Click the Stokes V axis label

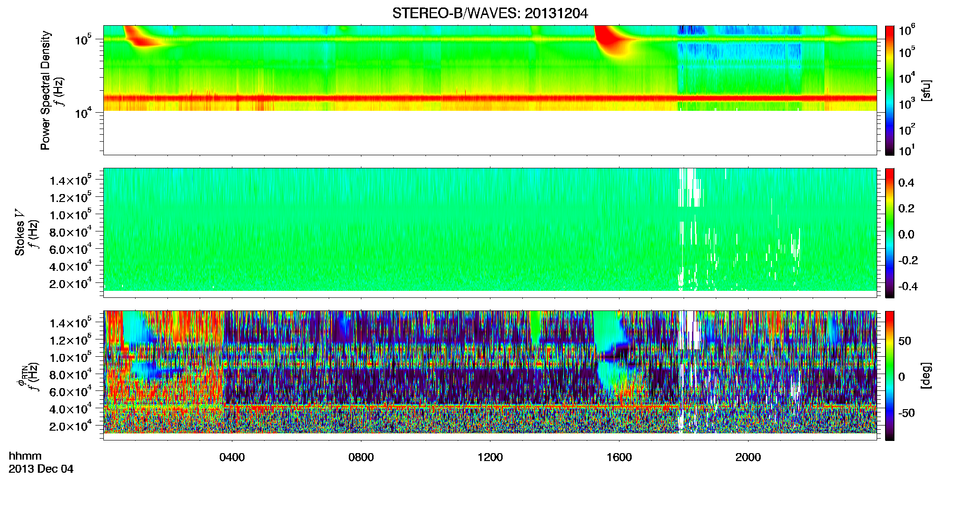(x=20, y=232)
